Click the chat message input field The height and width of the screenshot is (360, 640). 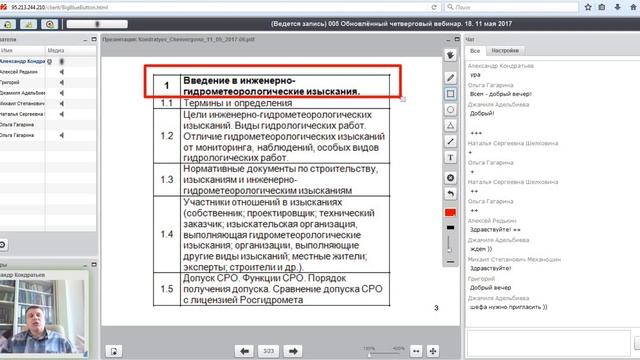[x=549, y=343]
